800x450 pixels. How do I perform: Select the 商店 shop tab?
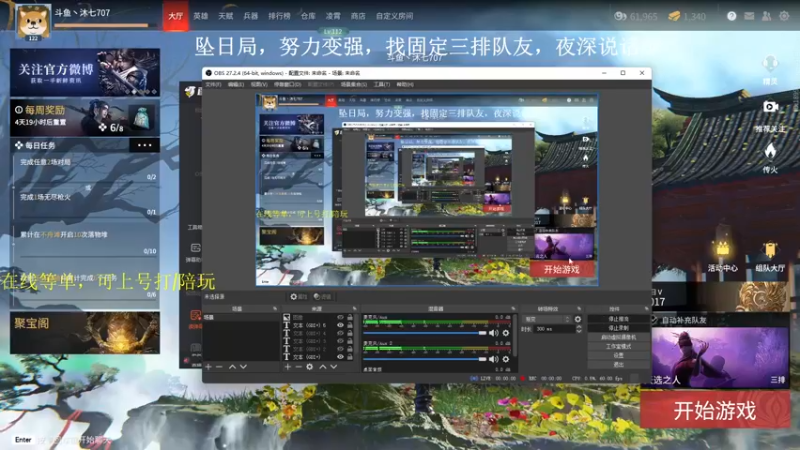coord(358,16)
